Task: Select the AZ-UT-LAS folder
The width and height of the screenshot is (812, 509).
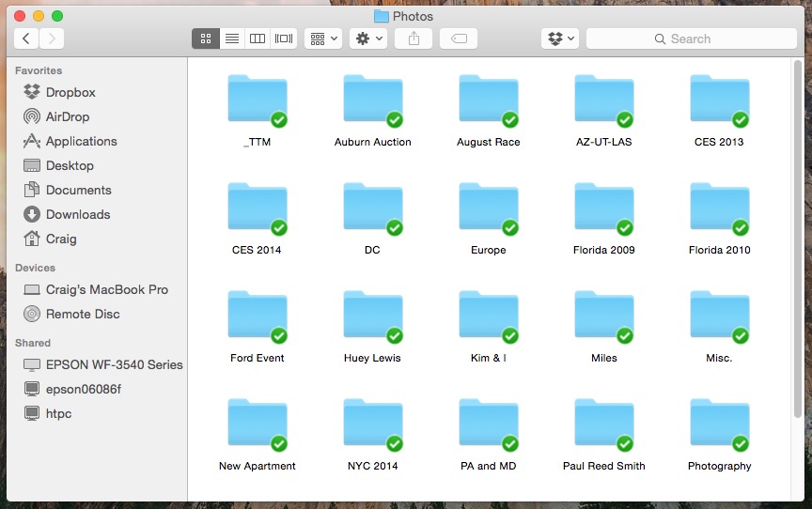Action: point(603,100)
